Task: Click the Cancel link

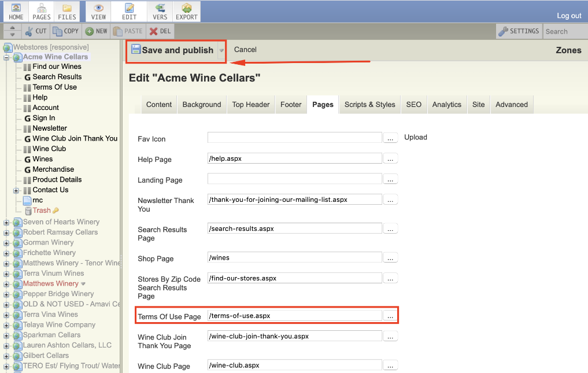Action: point(245,50)
